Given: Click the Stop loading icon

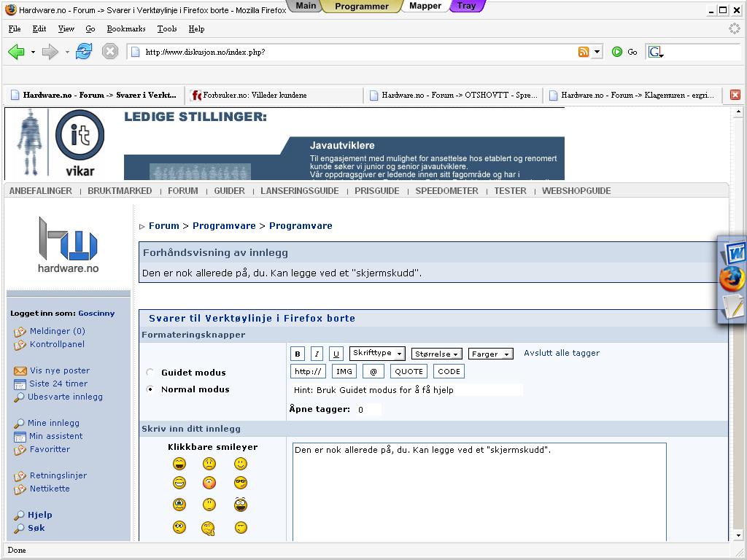Looking at the screenshot, I should tap(110, 51).
